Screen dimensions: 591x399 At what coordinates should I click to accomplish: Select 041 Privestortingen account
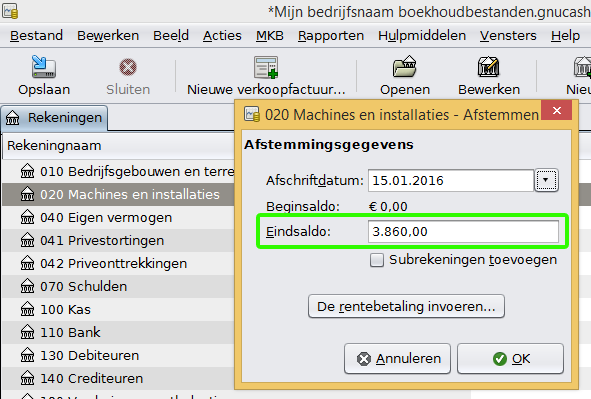tap(118, 240)
